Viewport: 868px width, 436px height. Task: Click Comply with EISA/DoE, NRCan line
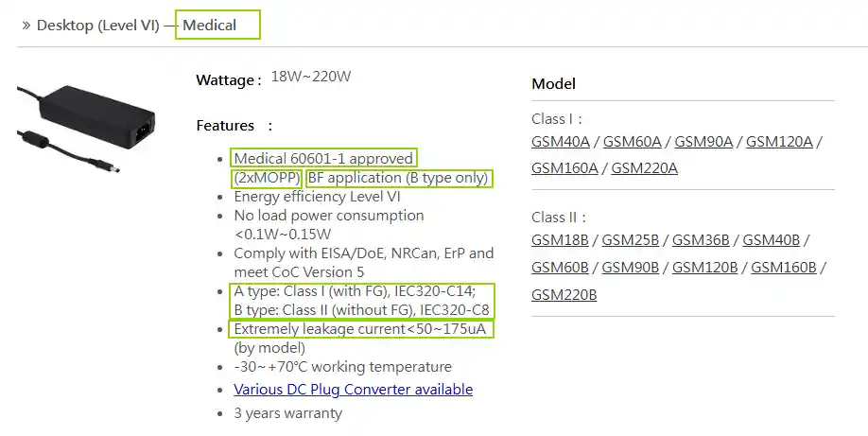[364, 253]
